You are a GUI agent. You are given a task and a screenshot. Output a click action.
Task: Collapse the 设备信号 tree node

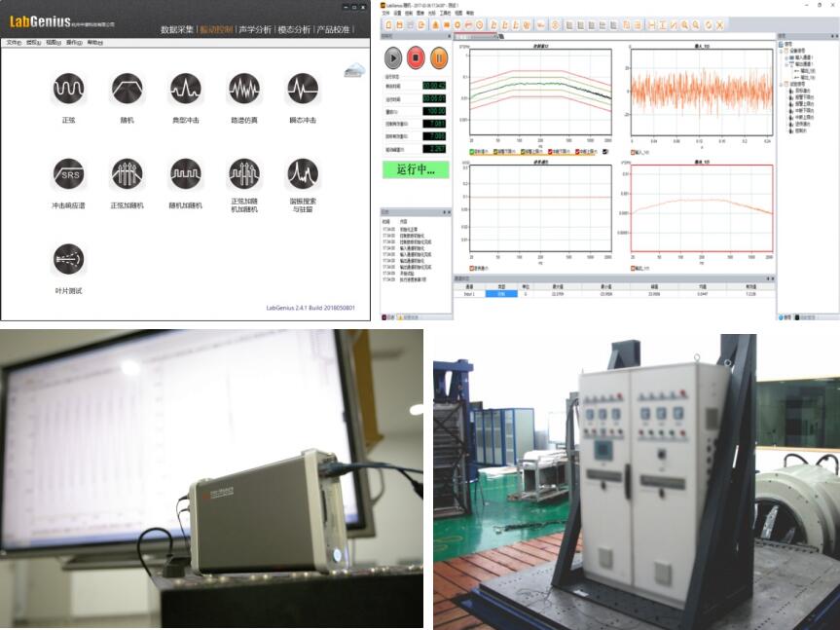[x=781, y=51]
